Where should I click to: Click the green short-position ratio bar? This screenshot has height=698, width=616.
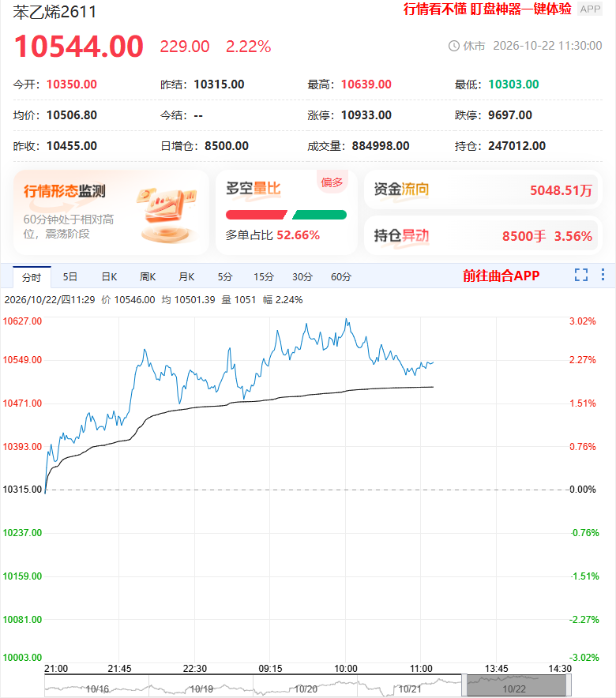(320, 215)
